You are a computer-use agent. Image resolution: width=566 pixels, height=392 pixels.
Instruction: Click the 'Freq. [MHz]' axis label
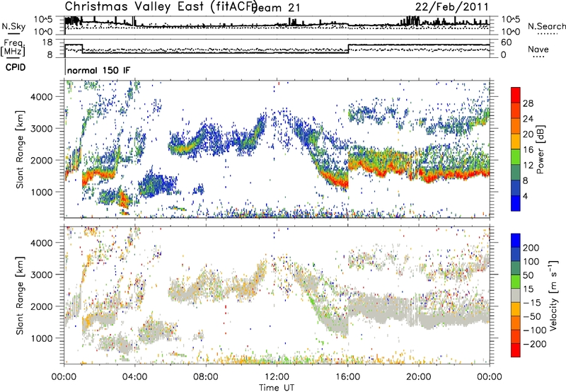point(13,47)
